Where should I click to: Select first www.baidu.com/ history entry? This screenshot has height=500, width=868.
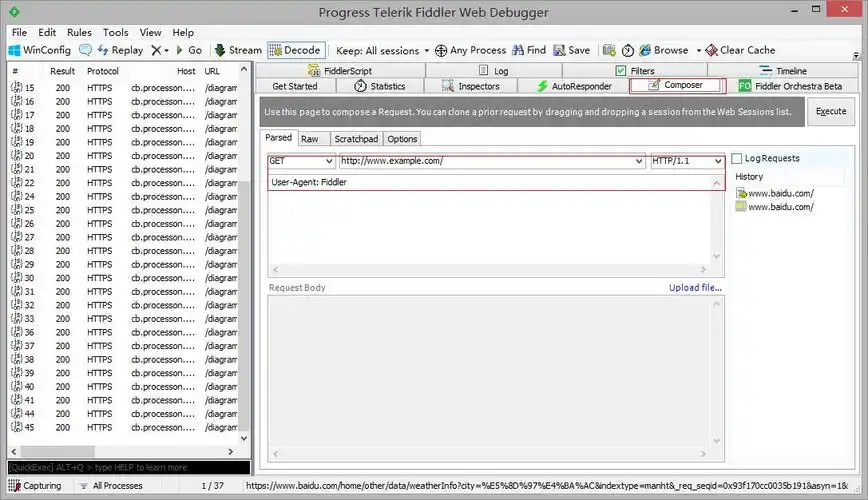[774, 193]
